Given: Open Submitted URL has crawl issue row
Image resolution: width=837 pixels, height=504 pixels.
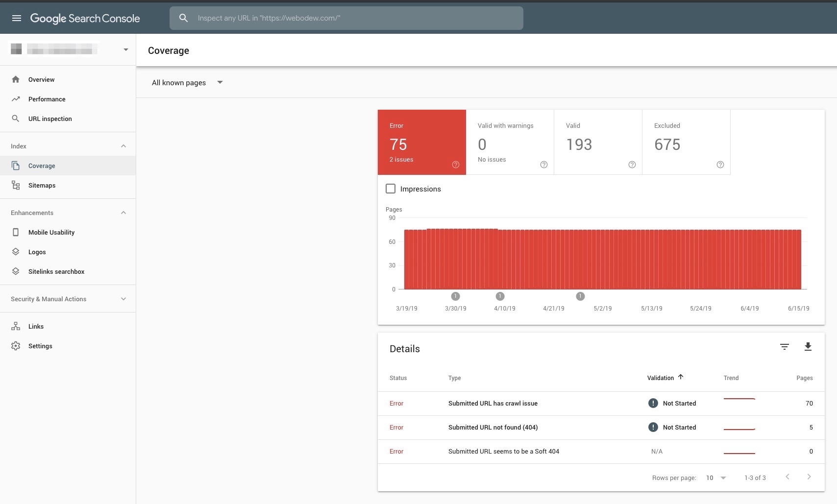Looking at the screenshot, I should pyautogui.click(x=601, y=404).
